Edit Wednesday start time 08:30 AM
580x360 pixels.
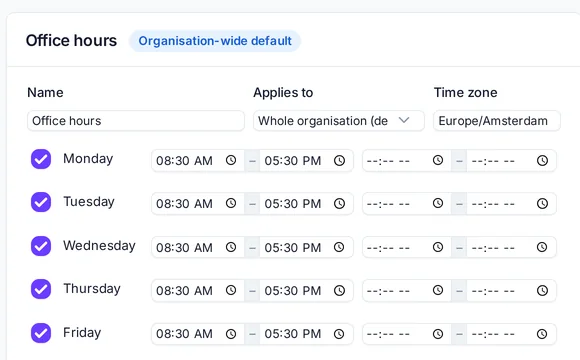(x=198, y=247)
